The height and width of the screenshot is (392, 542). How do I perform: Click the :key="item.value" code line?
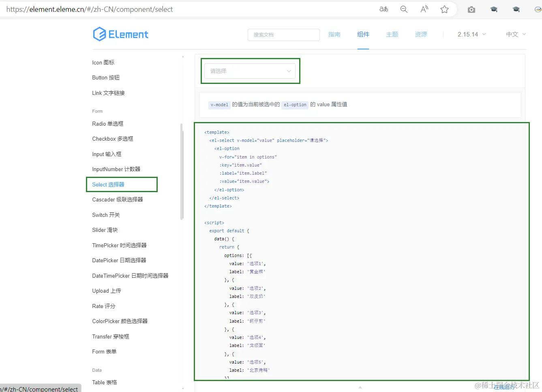coord(241,165)
